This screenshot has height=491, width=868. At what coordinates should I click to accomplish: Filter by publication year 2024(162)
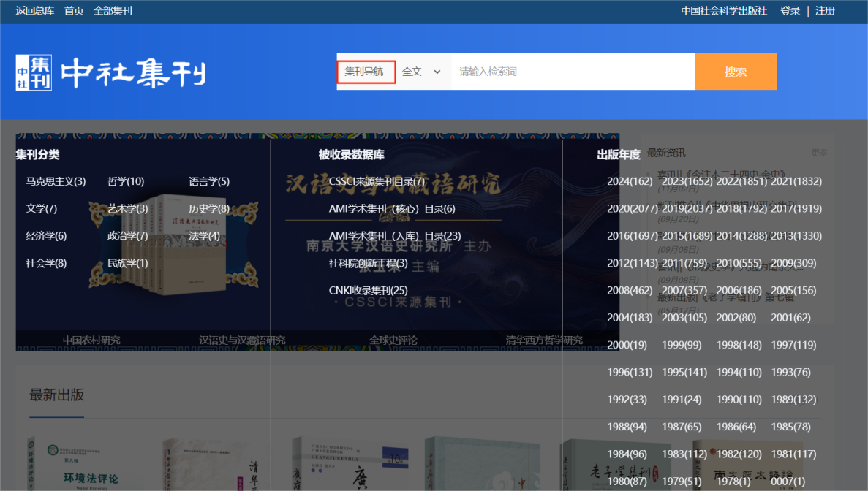point(630,181)
